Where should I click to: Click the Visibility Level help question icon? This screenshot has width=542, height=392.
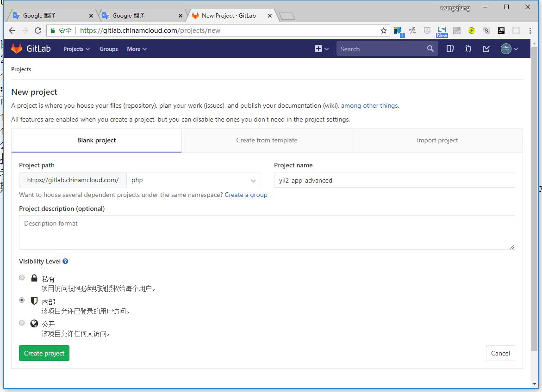click(x=65, y=261)
